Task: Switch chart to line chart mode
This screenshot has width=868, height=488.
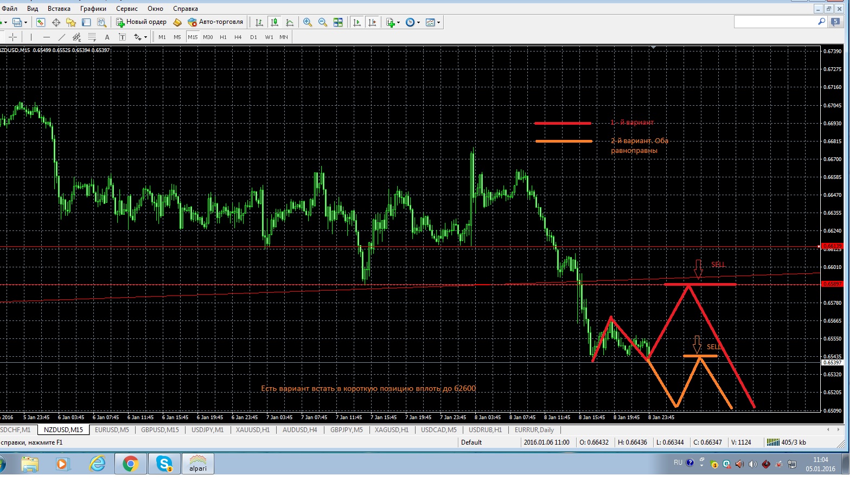Action: (x=290, y=22)
